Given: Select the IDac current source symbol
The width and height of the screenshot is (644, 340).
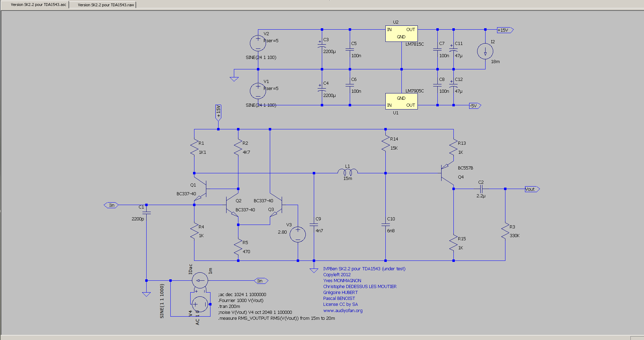Looking at the screenshot, I should pos(200,280).
